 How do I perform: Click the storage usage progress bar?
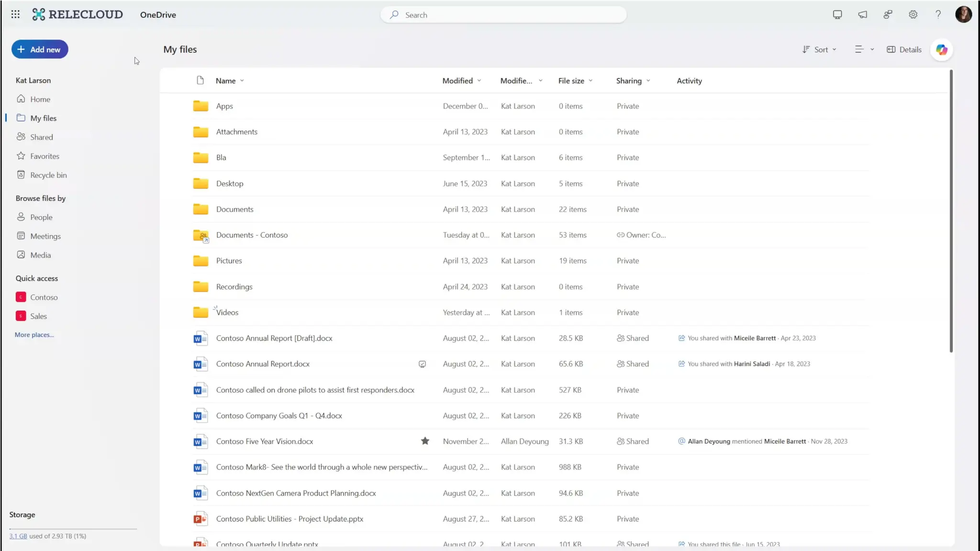pyautogui.click(x=73, y=529)
